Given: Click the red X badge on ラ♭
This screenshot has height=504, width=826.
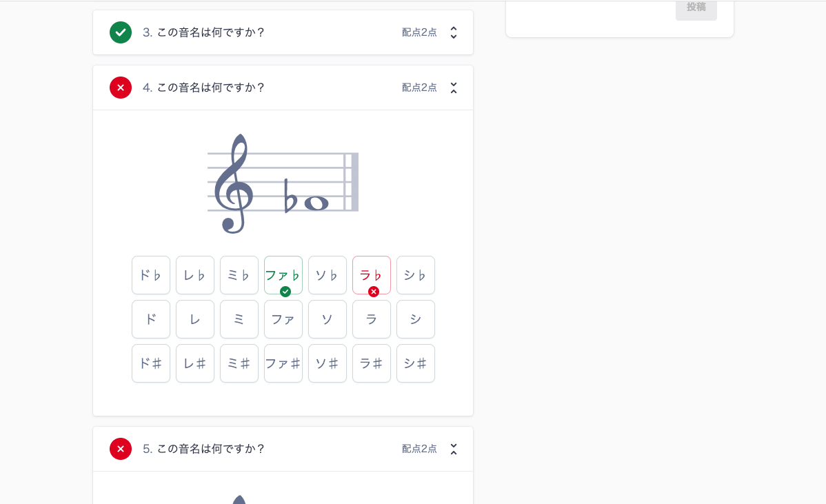Looking at the screenshot, I should [x=373, y=292].
